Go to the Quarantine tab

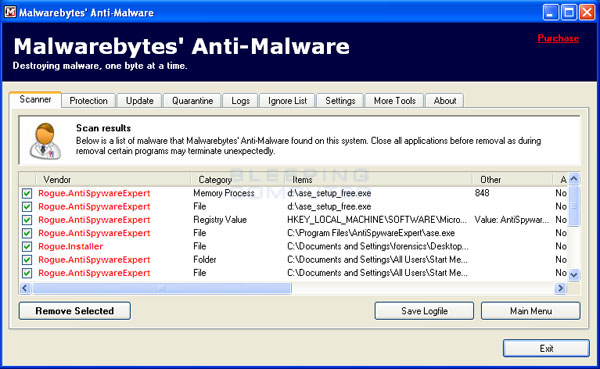pos(192,101)
